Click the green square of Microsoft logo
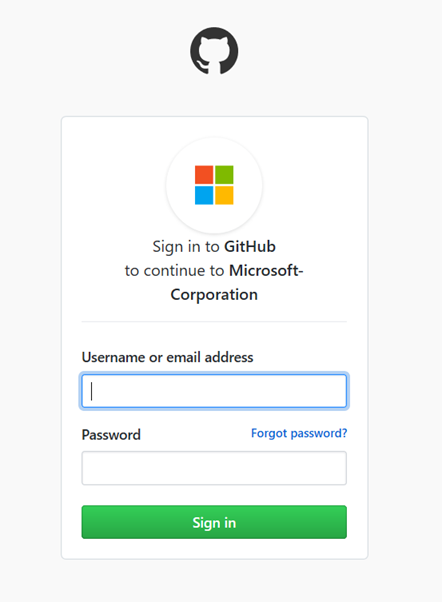This screenshot has height=602, width=442. [x=224, y=175]
